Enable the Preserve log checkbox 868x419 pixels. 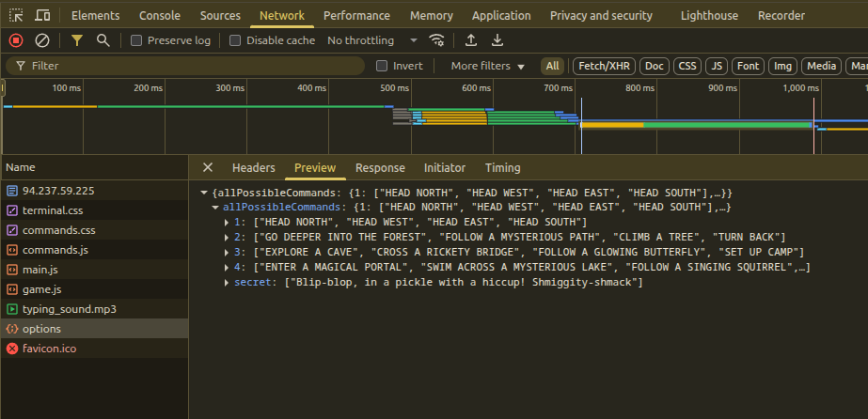click(137, 40)
